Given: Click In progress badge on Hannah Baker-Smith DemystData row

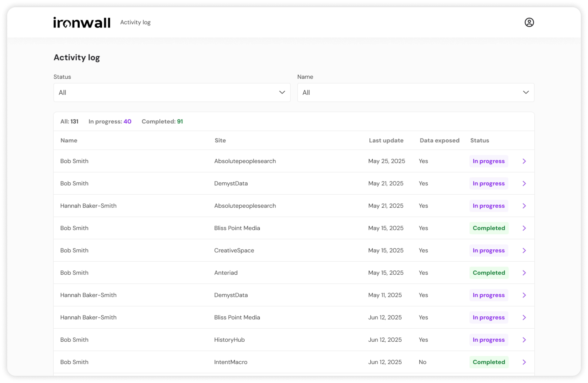Looking at the screenshot, I should (489, 295).
